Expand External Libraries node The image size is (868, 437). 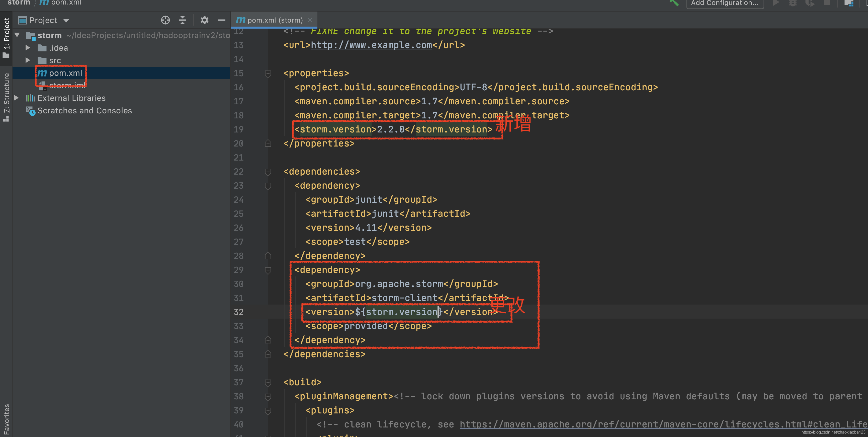[16, 98]
